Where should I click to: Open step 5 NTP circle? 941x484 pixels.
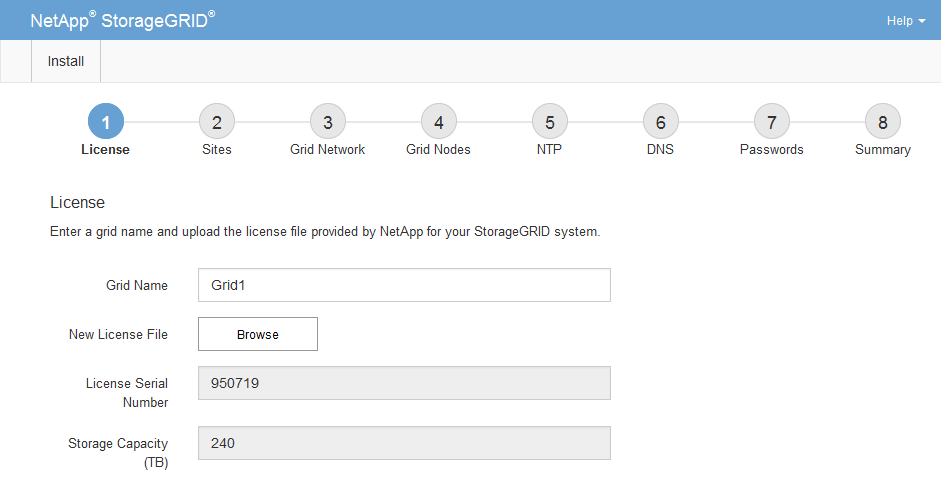(549, 123)
